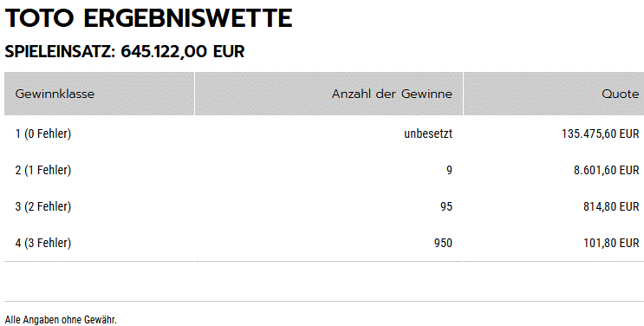Click the unbesetzt cell

point(428,134)
